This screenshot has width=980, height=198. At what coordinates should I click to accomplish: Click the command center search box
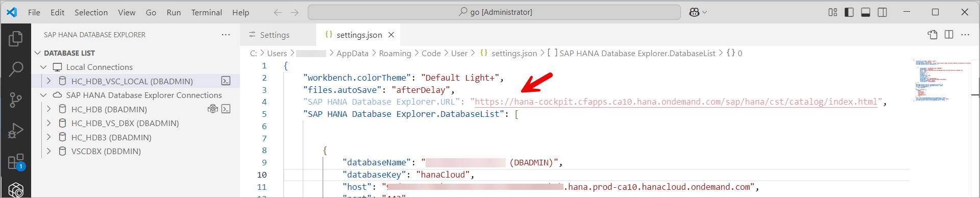494,12
